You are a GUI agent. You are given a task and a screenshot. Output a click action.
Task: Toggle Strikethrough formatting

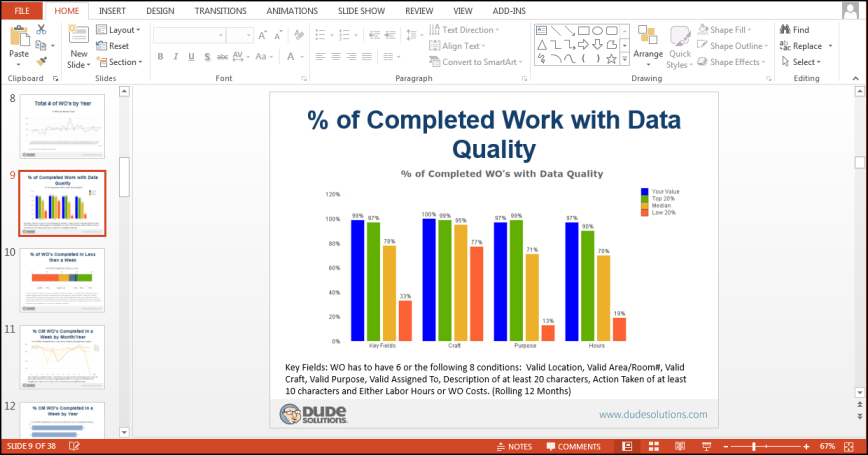(x=223, y=56)
